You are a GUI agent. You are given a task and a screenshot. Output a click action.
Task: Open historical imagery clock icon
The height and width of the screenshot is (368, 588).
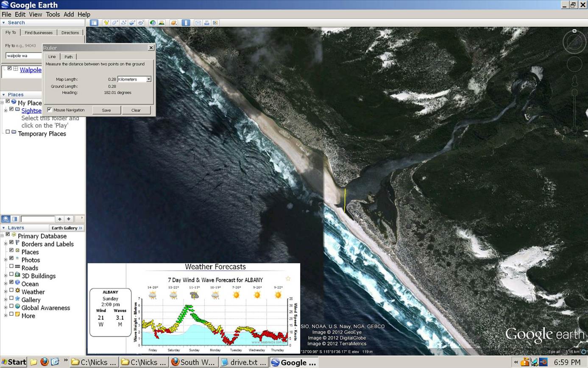[153, 23]
